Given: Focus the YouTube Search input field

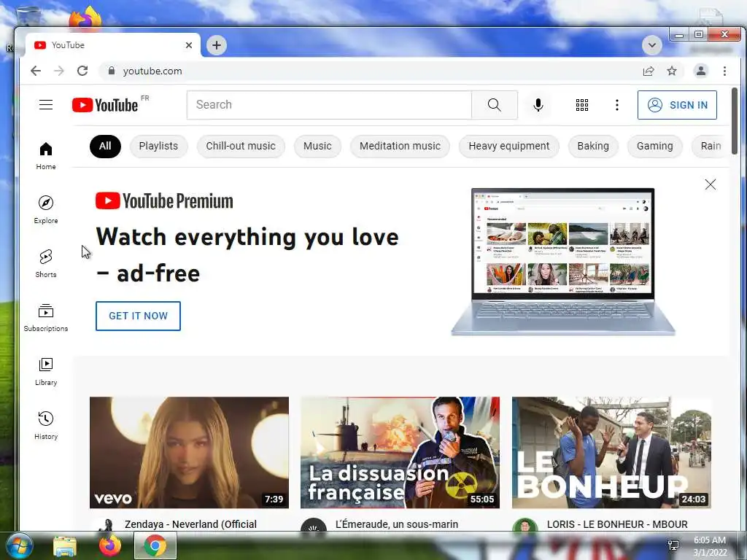Looking at the screenshot, I should 329,105.
